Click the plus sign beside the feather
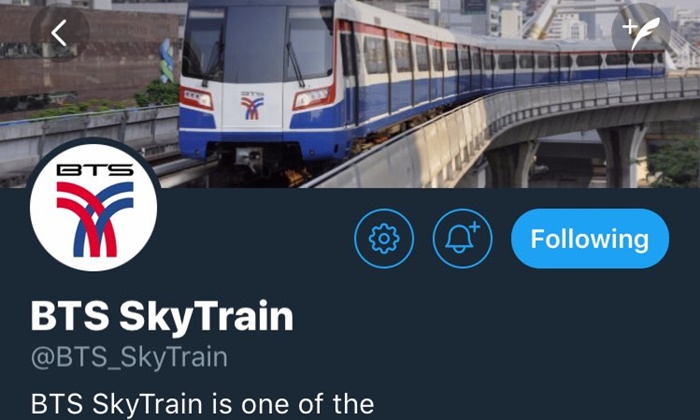Screen dimensions: 700x420 [629, 28]
